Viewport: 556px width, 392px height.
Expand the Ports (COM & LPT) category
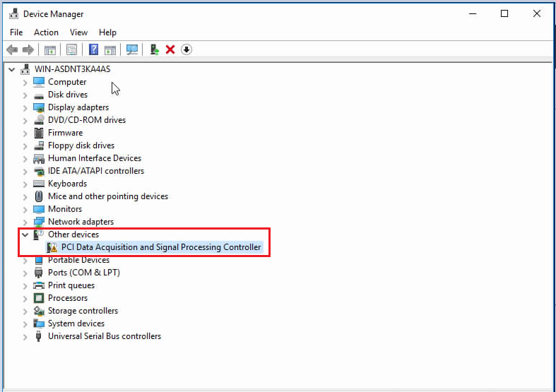point(25,273)
